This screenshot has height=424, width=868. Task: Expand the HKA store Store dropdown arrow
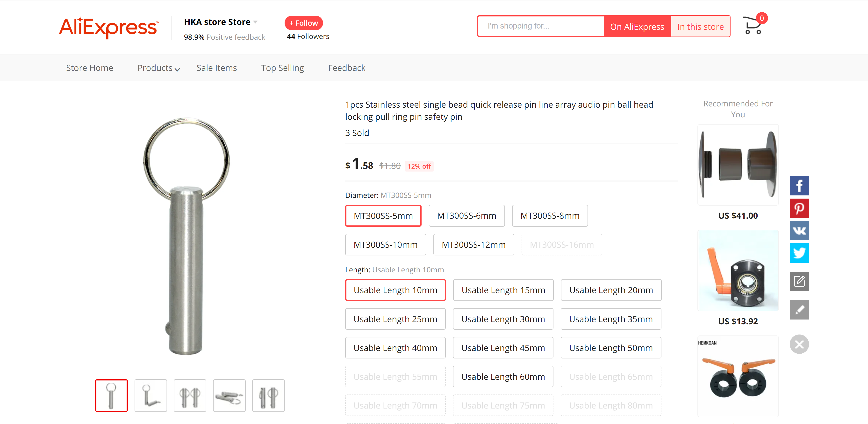(255, 22)
